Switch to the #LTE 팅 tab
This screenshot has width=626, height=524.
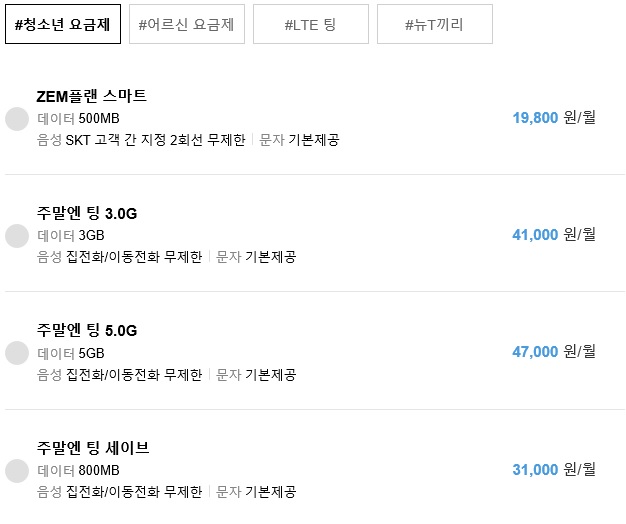pos(311,24)
